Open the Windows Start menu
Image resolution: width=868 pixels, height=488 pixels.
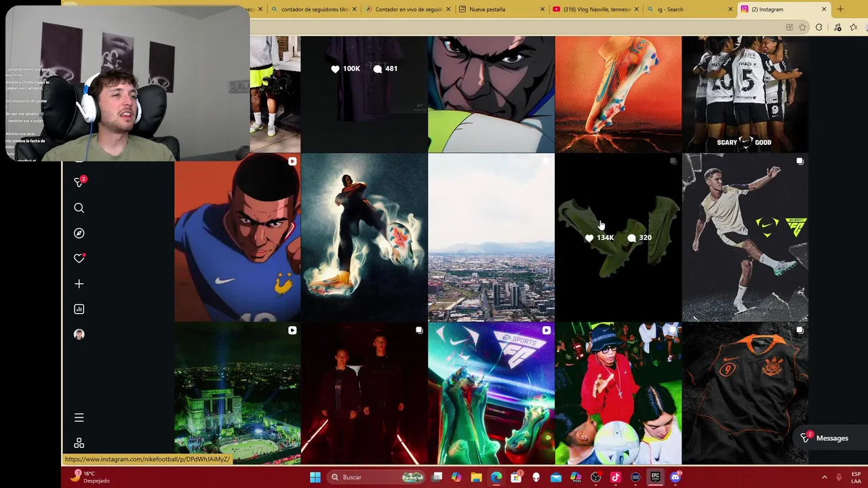[315, 477]
